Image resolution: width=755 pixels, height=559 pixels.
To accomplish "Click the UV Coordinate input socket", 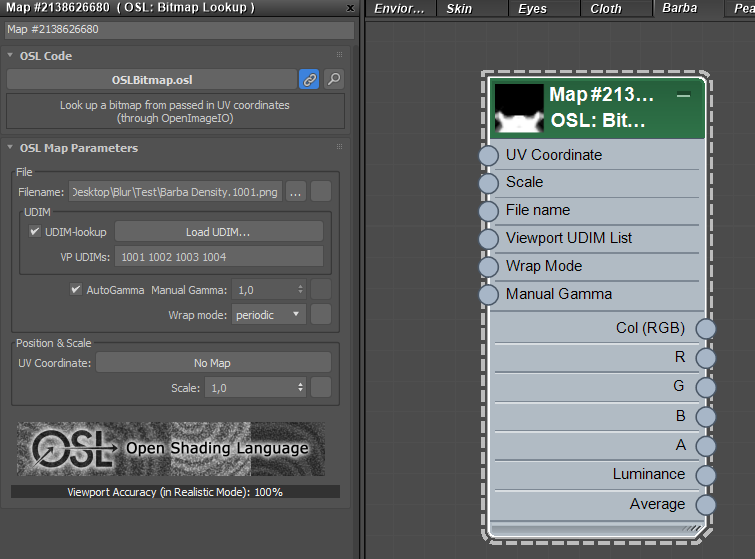I will point(488,156).
